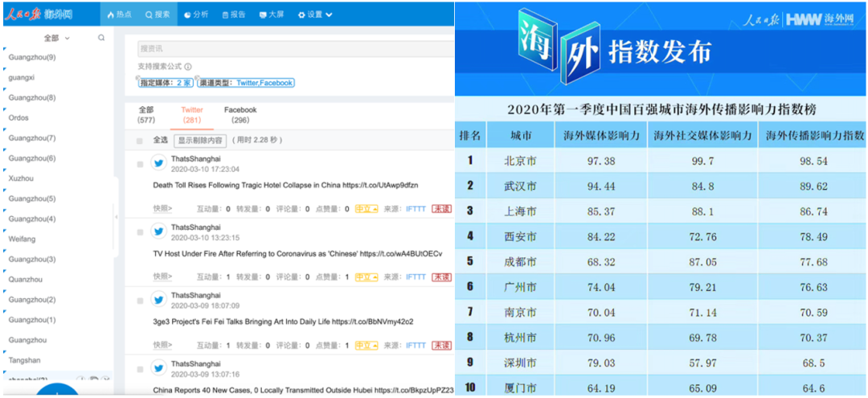
Task: Click the info icon next to 支持搜索公式
Action: (187, 67)
